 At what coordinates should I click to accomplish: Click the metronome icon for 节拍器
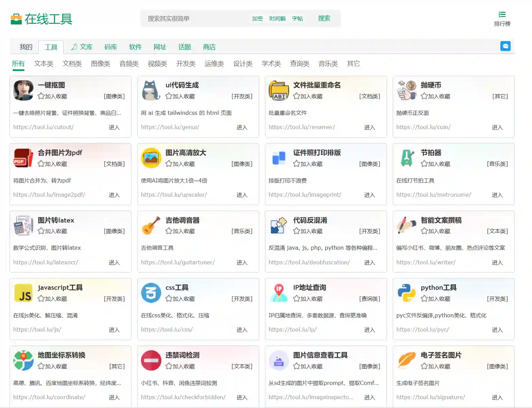406,158
